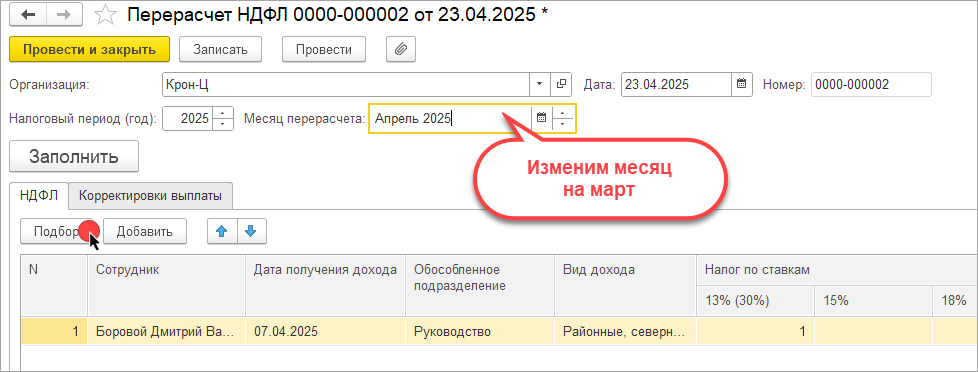Open attached files via the paperclip icon
The width and height of the screenshot is (978, 372).
tap(401, 50)
